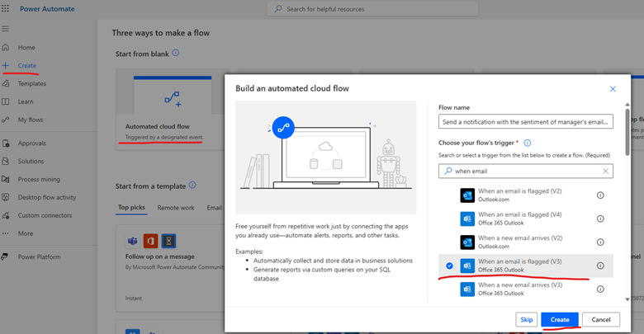This screenshot has width=644, height=334.
Task: Clear the trigger search with X icon
Action: [605, 172]
